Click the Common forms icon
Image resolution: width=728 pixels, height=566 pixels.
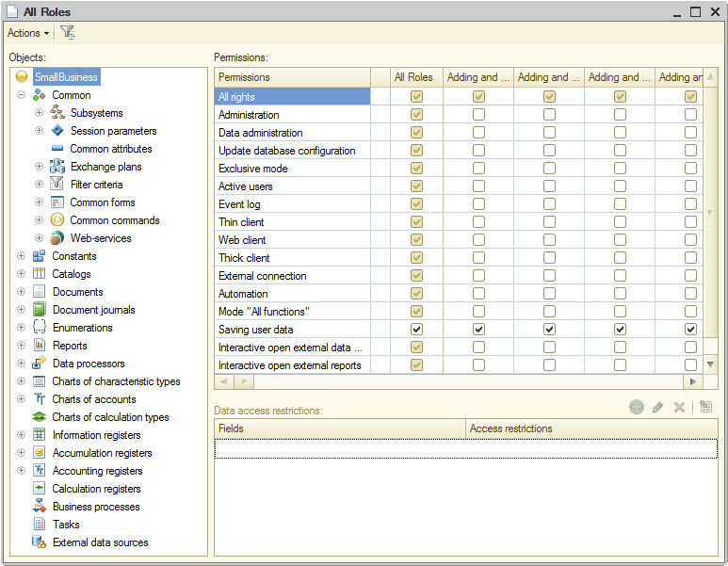pyautogui.click(x=57, y=202)
